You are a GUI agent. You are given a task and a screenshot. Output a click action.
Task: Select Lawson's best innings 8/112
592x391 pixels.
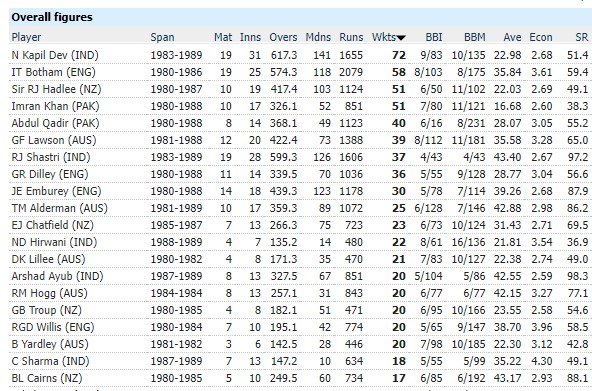click(x=429, y=140)
